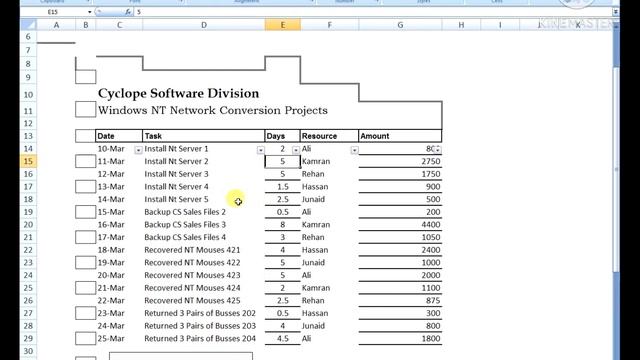The width and height of the screenshot is (640, 360).
Task: Select the row 13 header
Action: [x=28, y=136]
